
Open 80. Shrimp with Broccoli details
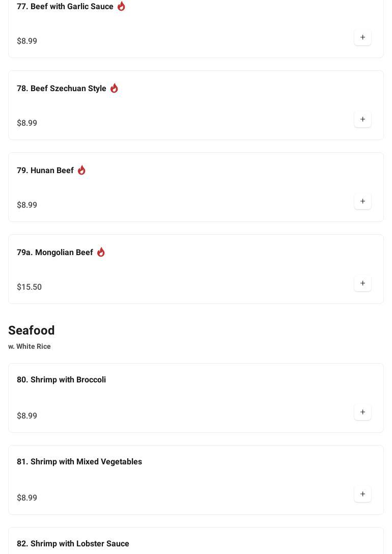coord(61,380)
